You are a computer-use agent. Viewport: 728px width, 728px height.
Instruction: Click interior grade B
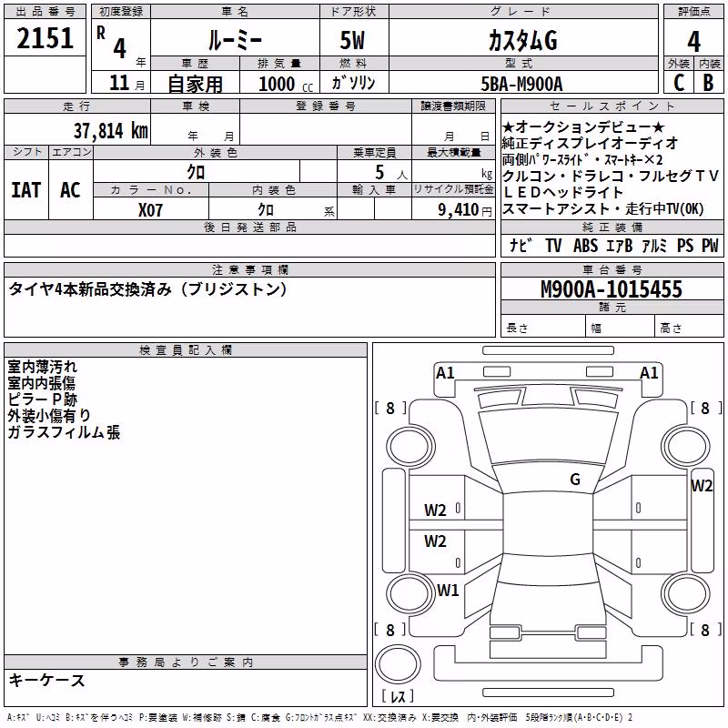tap(709, 83)
